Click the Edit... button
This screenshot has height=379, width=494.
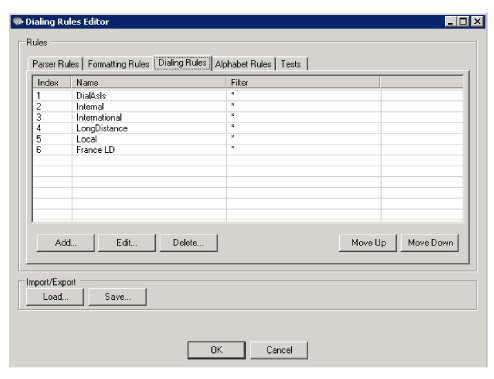pos(127,243)
